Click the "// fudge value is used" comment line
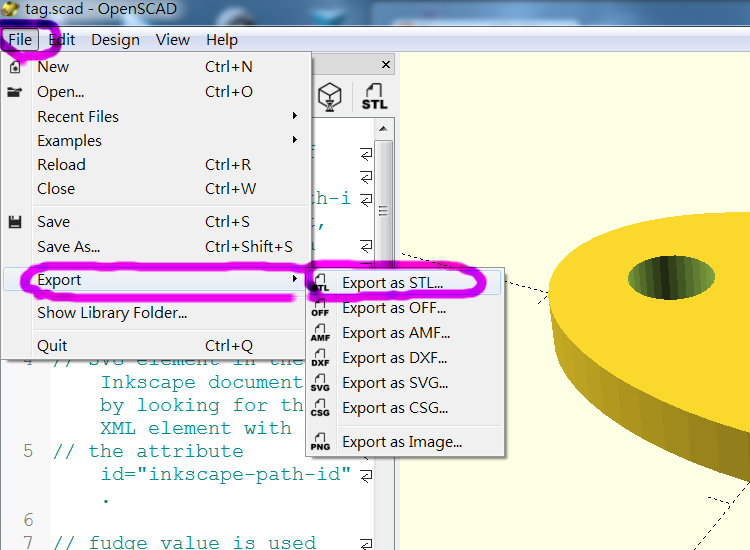Image resolution: width=750 pixels, height=550 pixels. point(184,542)
